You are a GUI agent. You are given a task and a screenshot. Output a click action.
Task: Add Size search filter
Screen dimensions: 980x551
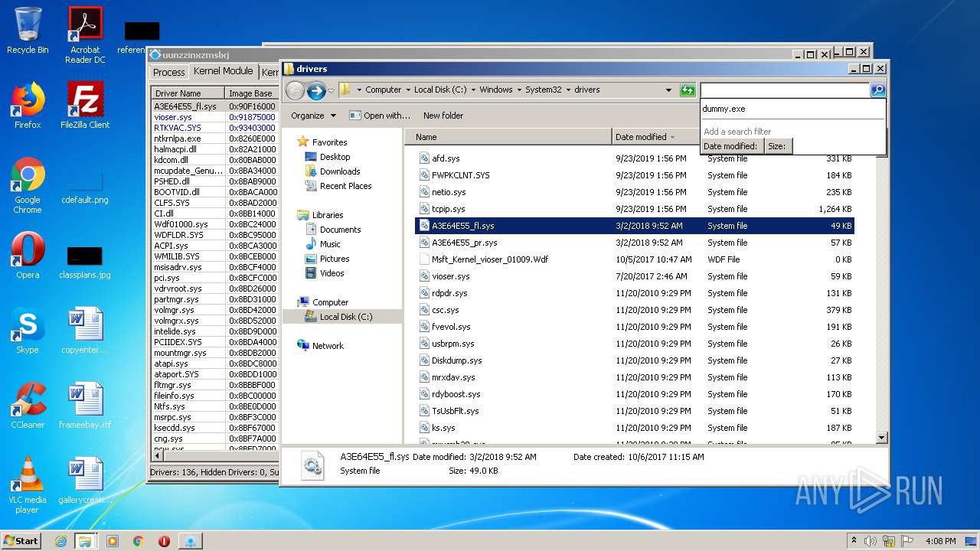pyautogui.click(x=777, y=146)
